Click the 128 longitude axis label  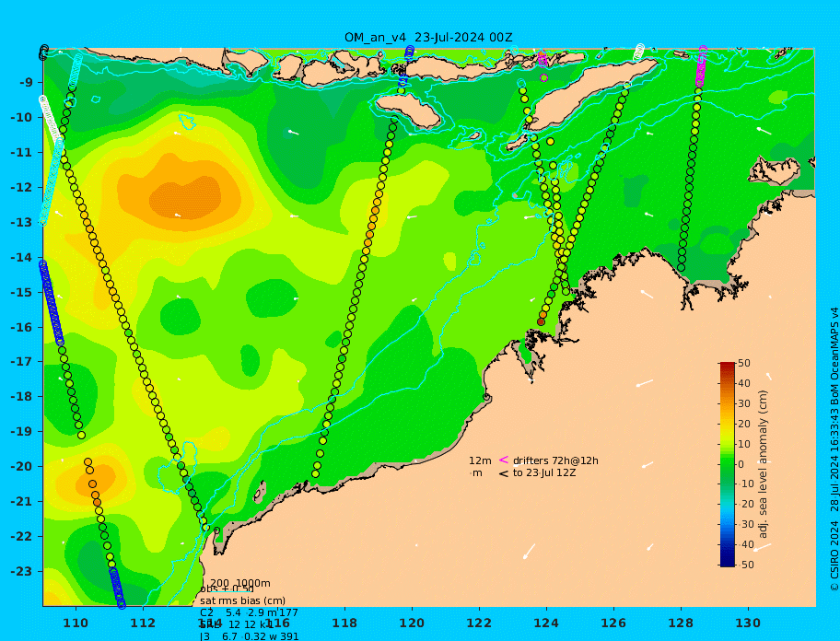pos(681,624)
